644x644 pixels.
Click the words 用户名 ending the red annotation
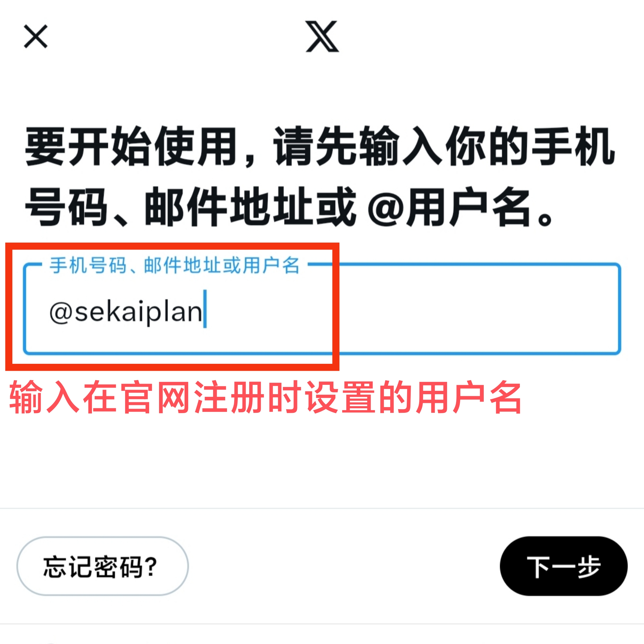coord(469,397)
